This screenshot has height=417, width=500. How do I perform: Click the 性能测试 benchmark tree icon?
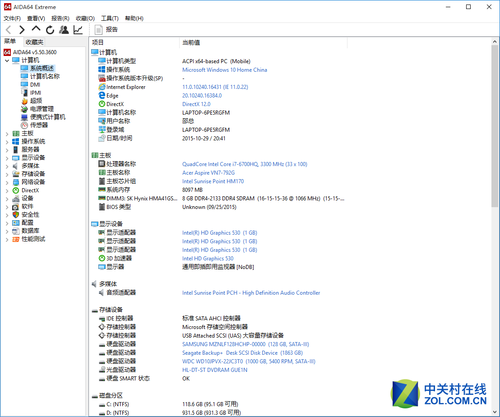point(16,239)
